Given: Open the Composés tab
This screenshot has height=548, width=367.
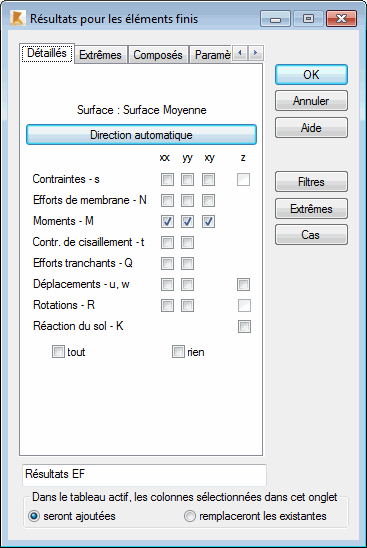Looking at the screenshot, I should point(158,55).
